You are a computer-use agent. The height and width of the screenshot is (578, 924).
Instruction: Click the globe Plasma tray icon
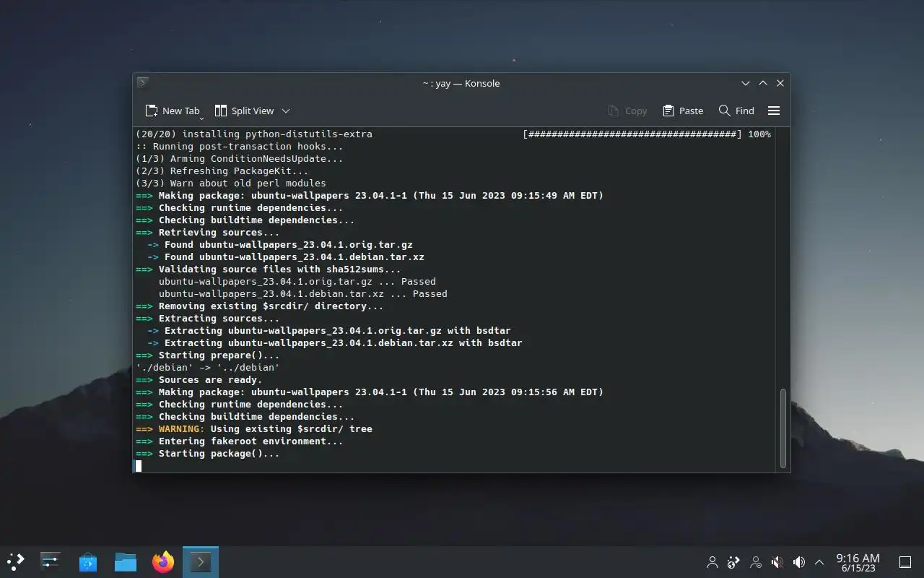(734, 561)
